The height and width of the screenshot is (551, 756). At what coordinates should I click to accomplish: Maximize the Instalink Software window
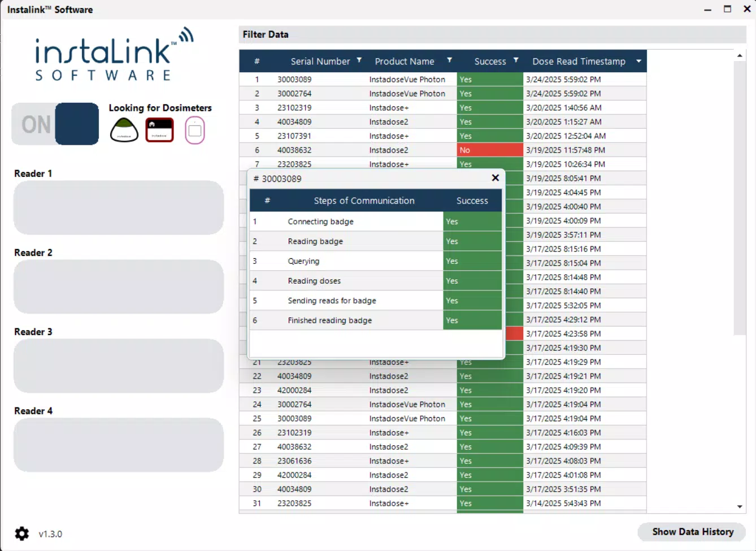tap(727, 9)
